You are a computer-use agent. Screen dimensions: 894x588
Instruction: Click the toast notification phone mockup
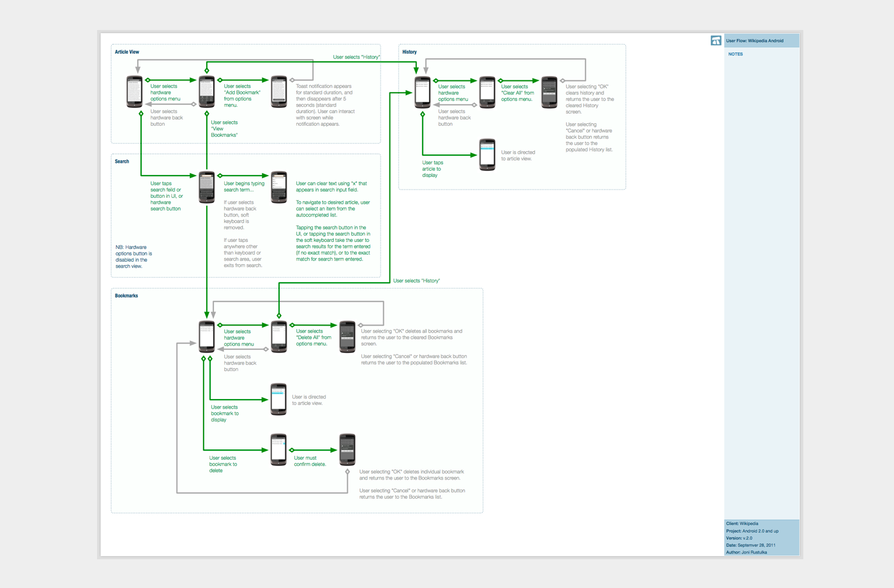[x=279, y=91]
